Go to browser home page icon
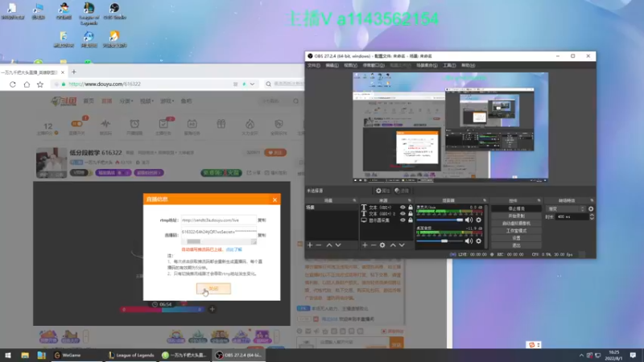 click(x=27, y=84)
